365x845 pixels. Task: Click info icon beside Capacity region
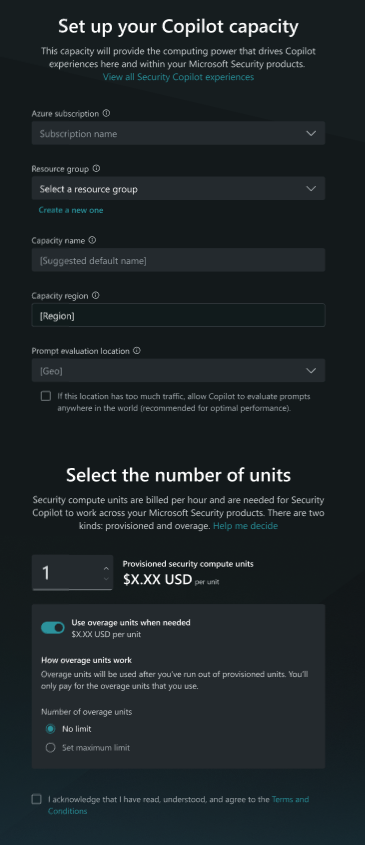96,295
